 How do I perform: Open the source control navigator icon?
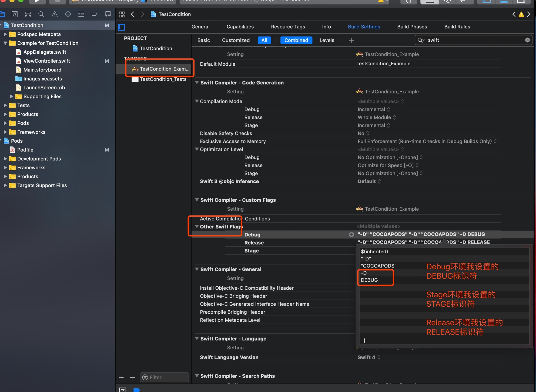(x=15, y=14)
